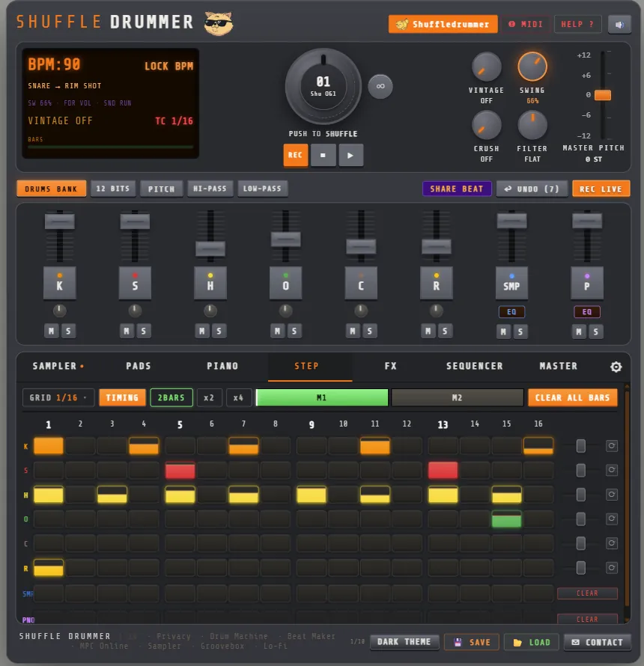The width and height of the screenshot is (644, 666).
Task: Toggle the 2BARS mode
Action: [171, 397]
